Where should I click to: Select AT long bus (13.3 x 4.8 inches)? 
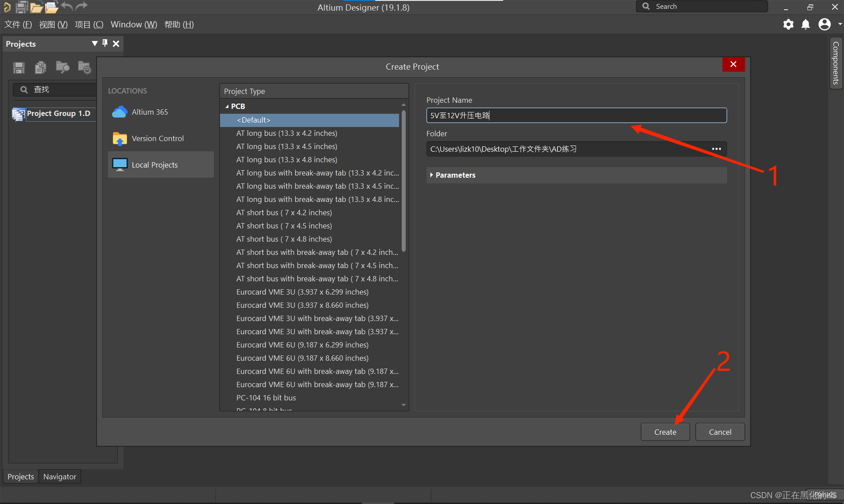[310, 160]
